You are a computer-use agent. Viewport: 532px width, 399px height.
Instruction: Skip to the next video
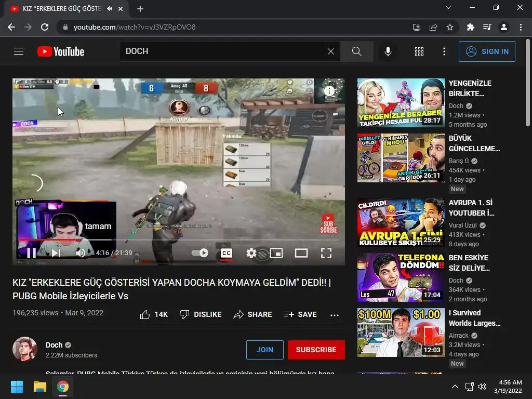tap(56, 253)
